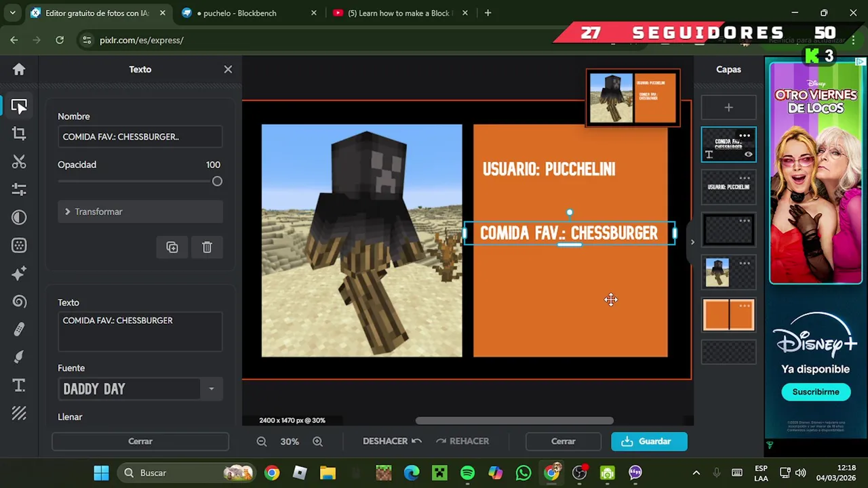Open a new browser tab
The image size is (868, 488).
tap(488, 13)
